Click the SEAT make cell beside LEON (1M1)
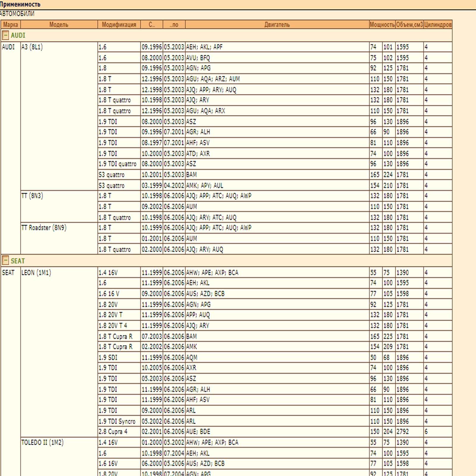The image size is (476, 476). (11, 371)
